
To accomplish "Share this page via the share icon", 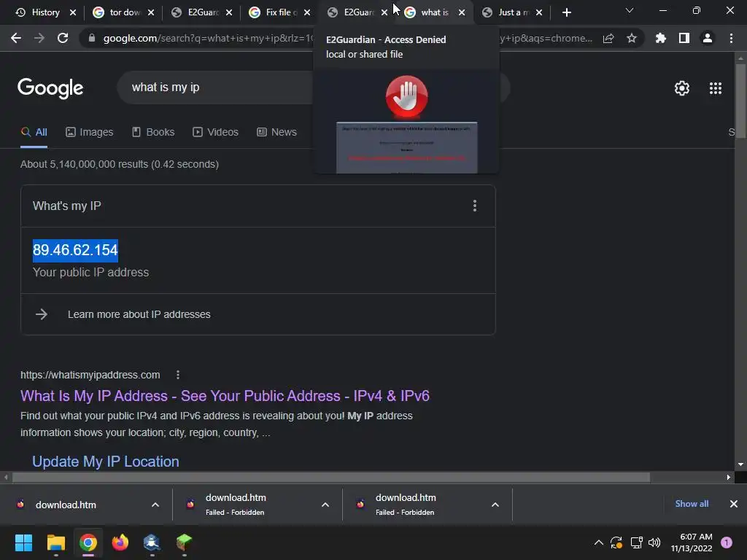I will 608,38.
